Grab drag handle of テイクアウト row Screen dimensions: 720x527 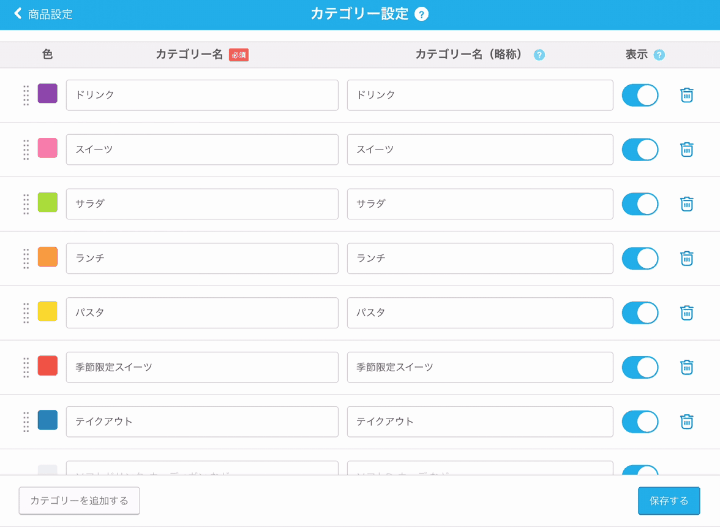pyautogui.click(x=26, y=421)
